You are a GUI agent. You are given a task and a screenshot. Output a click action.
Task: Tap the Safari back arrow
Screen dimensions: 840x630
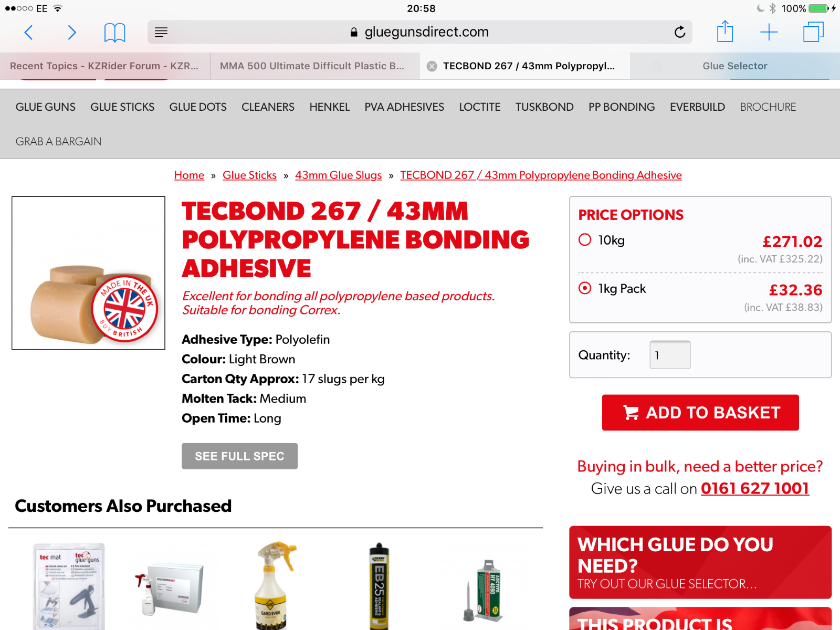pos(29,33)
